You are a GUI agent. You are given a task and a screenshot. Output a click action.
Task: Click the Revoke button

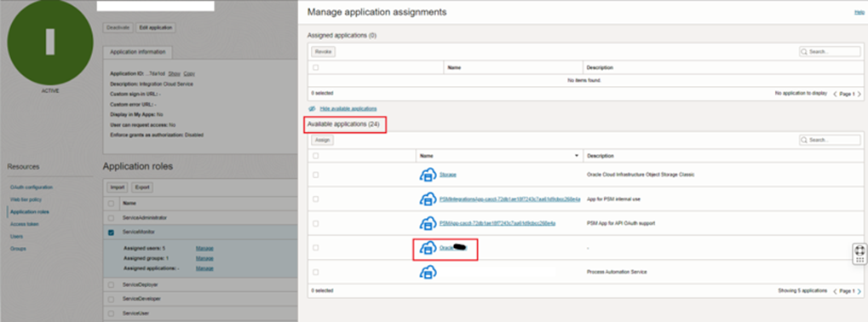coord(323,51)
